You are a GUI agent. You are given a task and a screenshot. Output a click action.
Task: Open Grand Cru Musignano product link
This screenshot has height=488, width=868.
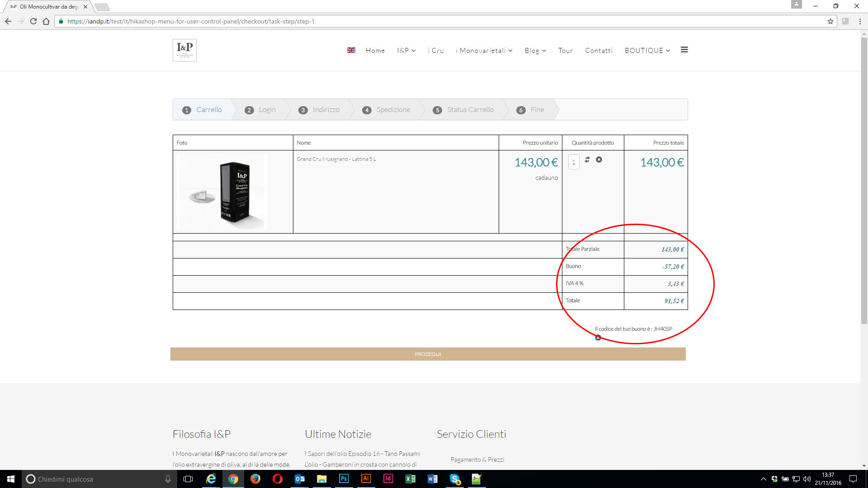click(336, 159)
